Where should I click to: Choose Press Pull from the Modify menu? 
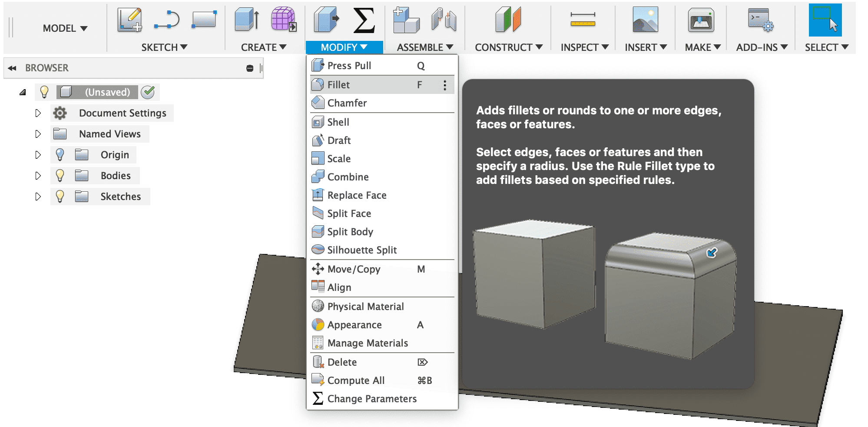382,66
